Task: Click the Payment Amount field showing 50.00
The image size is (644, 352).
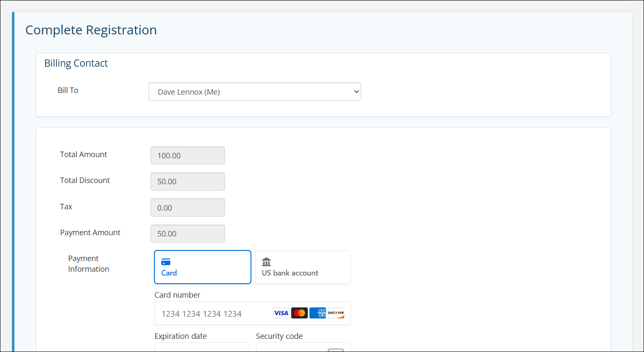Action: point(188,233)
